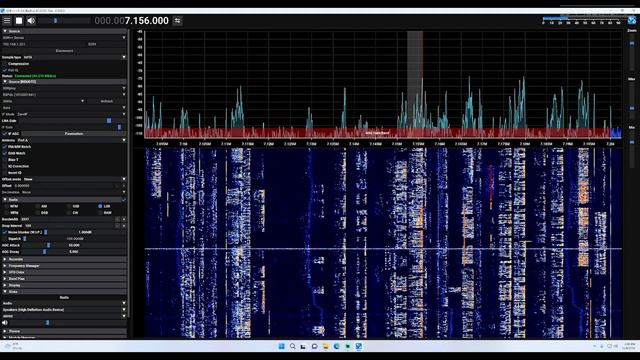The height and width of the screenshot is (360, 640).
Task: Click the Snap Interval value field
Action: 69,226
